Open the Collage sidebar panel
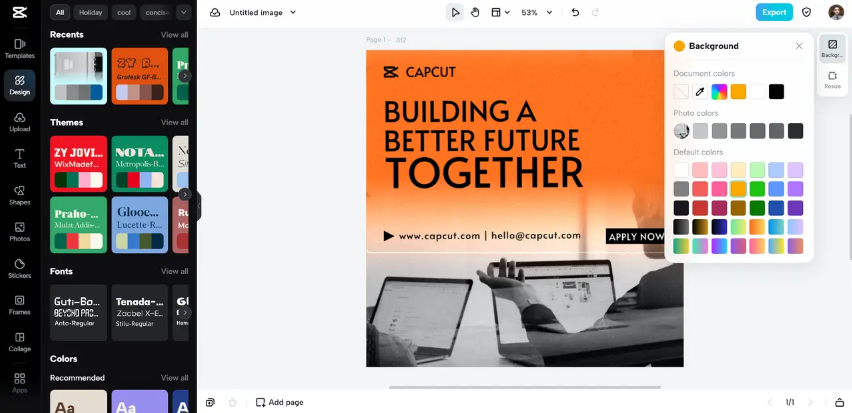The height and width of the screenshot is (413, 852). click(x=20, y=342)
